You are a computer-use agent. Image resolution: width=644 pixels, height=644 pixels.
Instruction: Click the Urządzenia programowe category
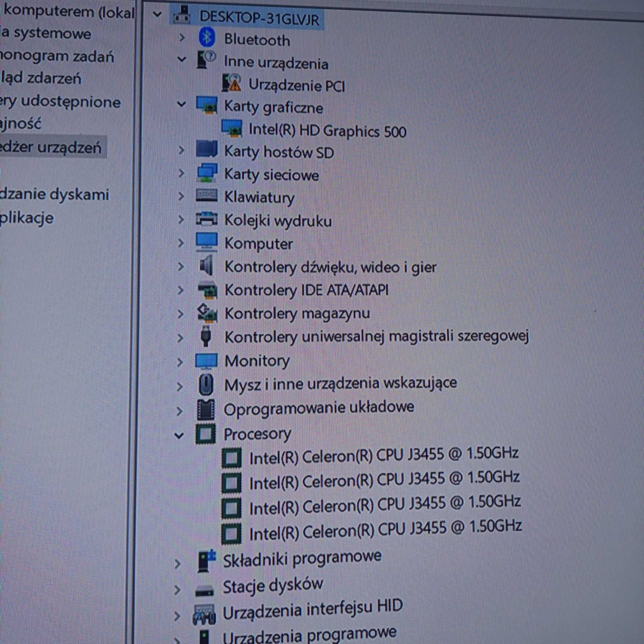coord(309,635)
